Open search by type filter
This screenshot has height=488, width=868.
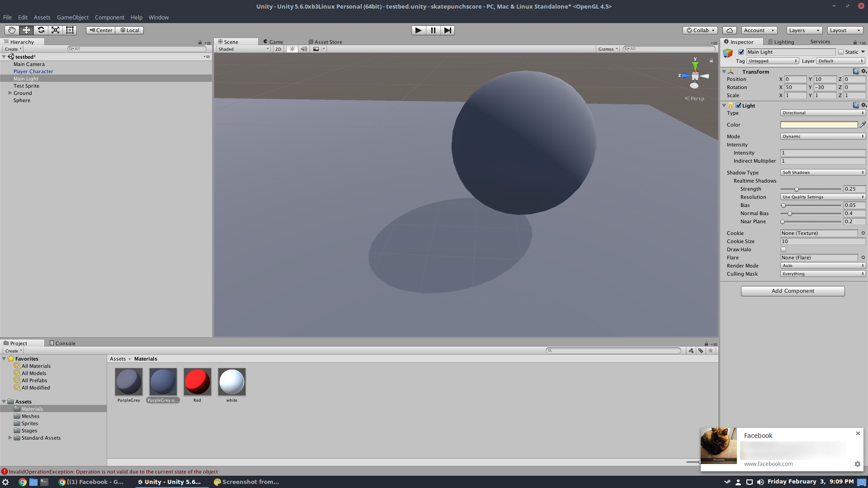point(691,351)
